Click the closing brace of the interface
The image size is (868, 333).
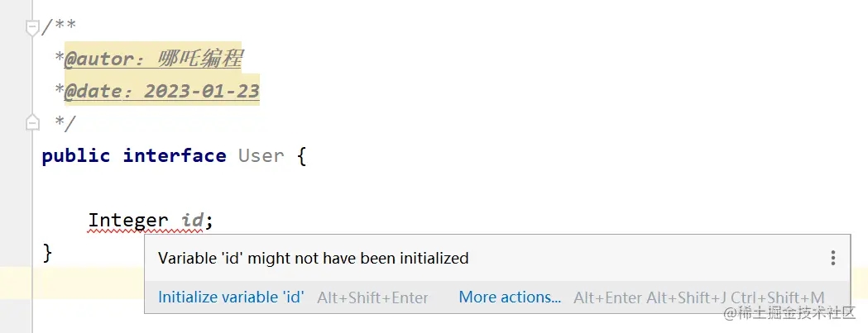(47, 252)
